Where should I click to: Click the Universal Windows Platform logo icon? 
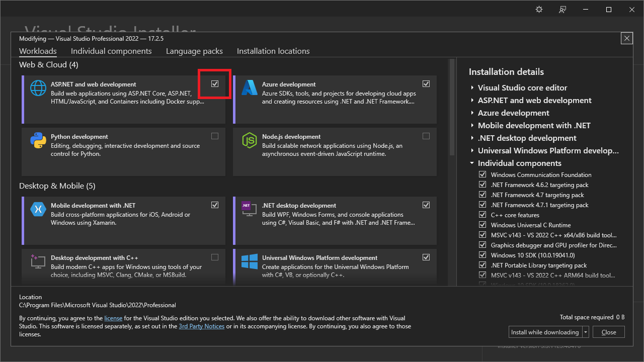click(250, 261)
